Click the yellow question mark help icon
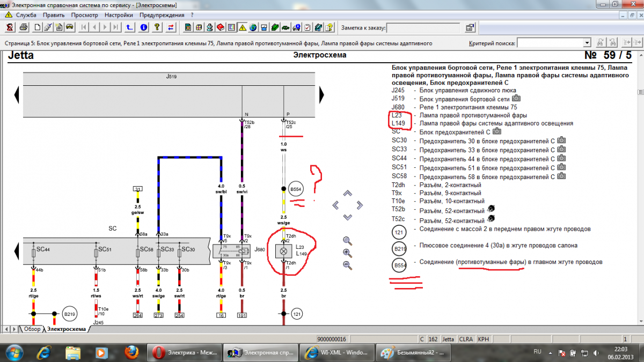This screenshot has width=644, height=362. coord(157,27)
